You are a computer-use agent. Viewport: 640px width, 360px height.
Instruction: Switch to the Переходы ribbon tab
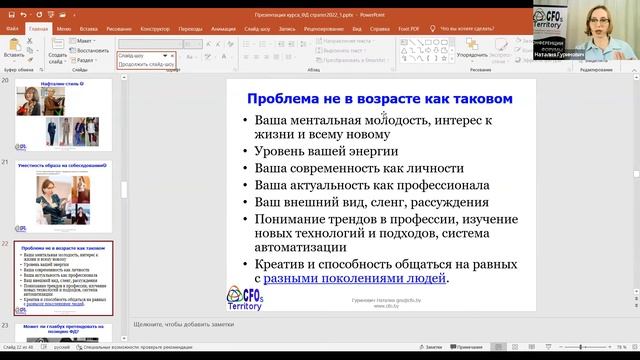(x=190, y=29)
